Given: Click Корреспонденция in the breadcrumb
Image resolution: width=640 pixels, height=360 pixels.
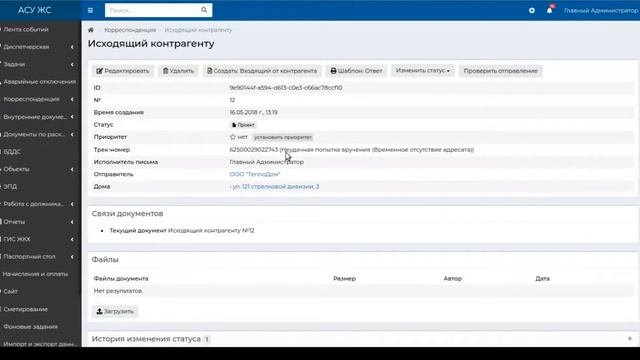Looking at the screenshot, I should tap(130, 30).
